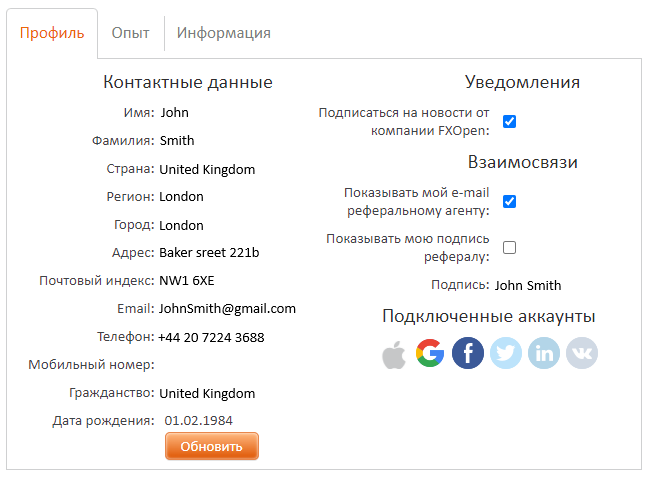Uncheck show my e-mail to referral agent
Screen dimensions: 650x480
(509, 201)
